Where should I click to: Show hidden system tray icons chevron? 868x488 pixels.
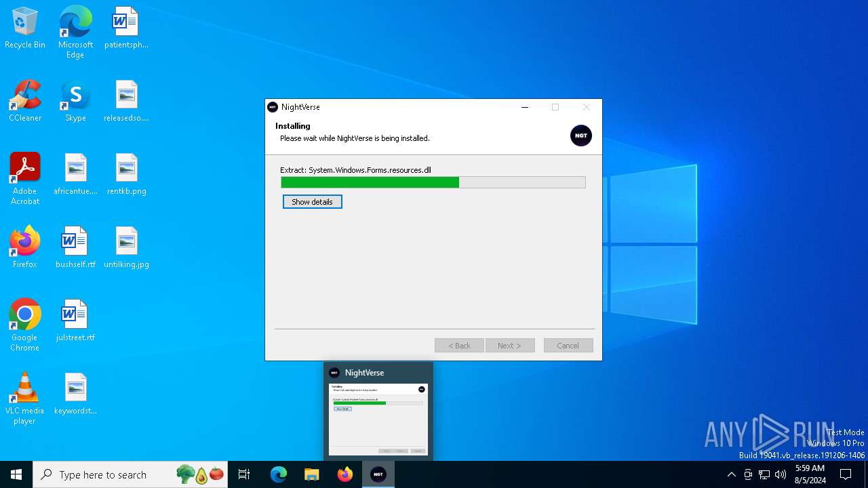click(x=731, y=474)
